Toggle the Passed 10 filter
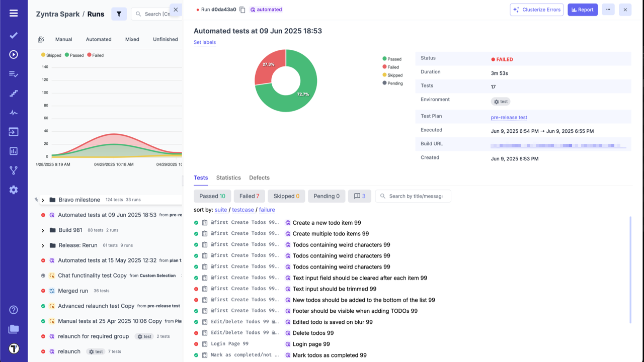Viewport: 644px width, 362px height. point(212,196)
